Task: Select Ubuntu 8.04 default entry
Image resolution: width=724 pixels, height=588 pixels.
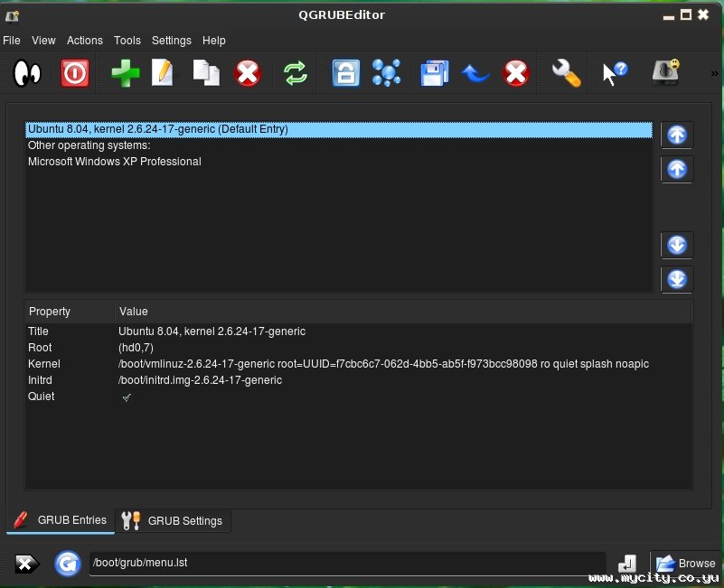Action: tap(338, 129)
